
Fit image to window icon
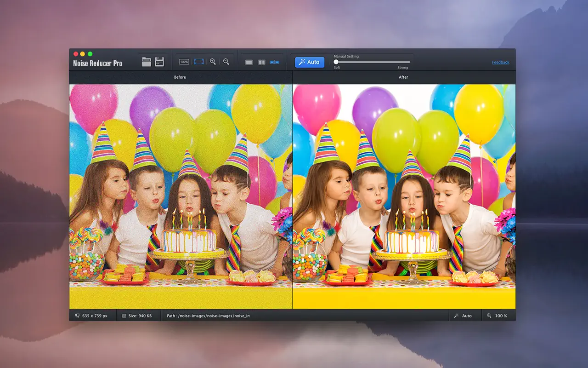pyautogui.click(x=199, y=62)
